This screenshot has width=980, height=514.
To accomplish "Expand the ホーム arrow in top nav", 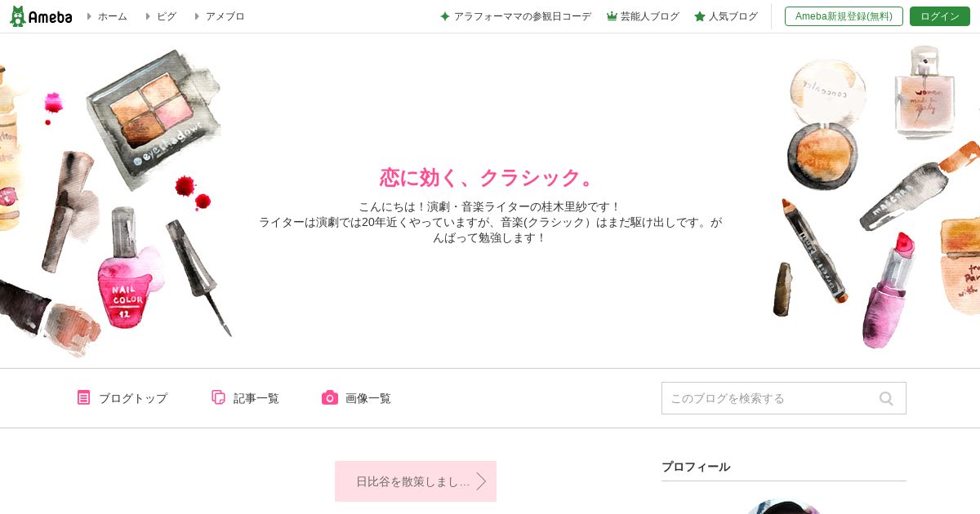I will click(x=89, y=16).
